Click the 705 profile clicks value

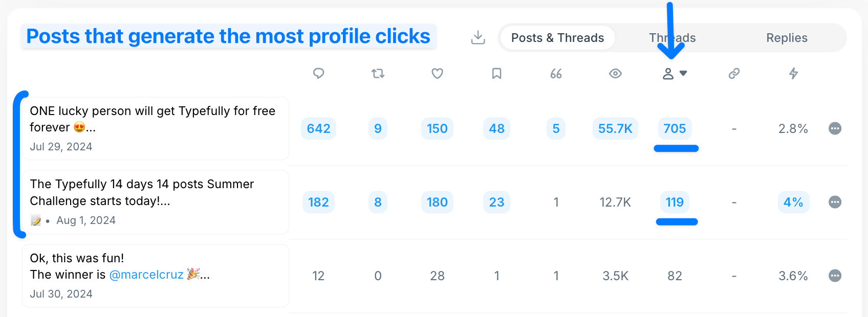point(675,128)
